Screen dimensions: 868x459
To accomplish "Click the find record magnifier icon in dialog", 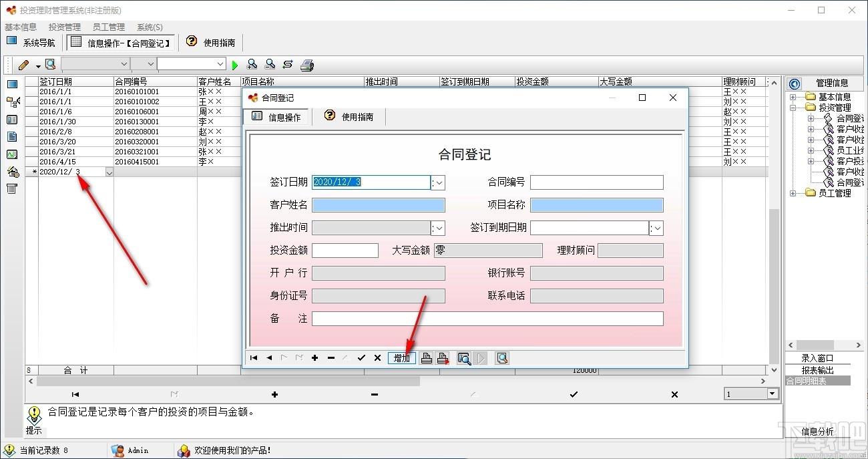I will point(464,358).
